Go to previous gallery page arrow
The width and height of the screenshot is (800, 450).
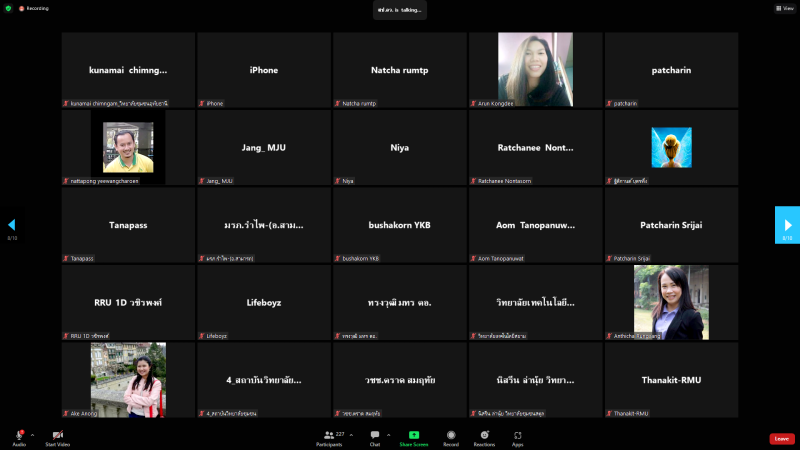click(12, 225)
